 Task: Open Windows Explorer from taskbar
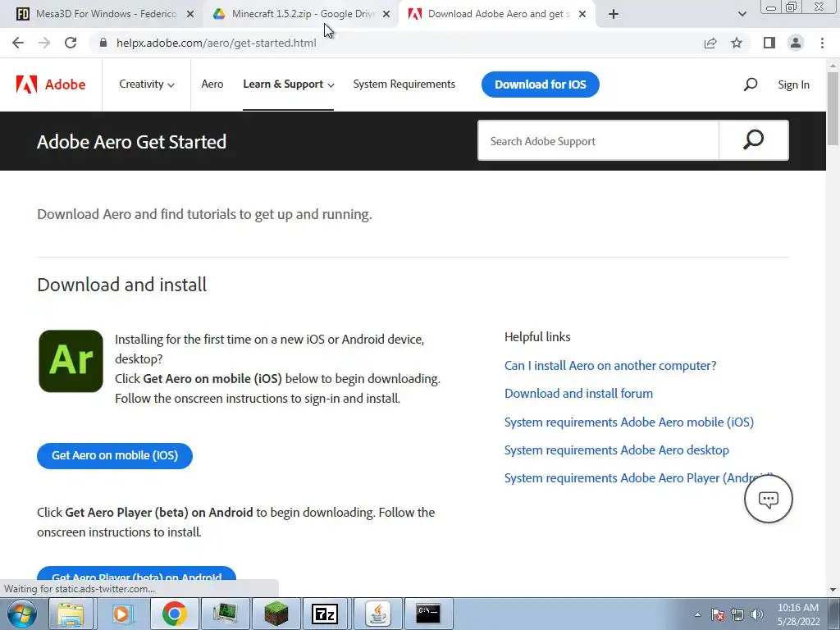pyautogui.click(x=71, y=614)
